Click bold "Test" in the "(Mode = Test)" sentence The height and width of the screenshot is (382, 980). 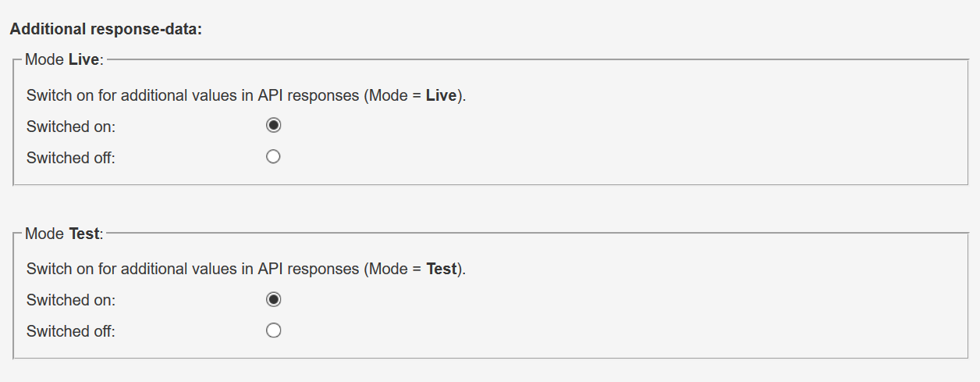(441, 269)
